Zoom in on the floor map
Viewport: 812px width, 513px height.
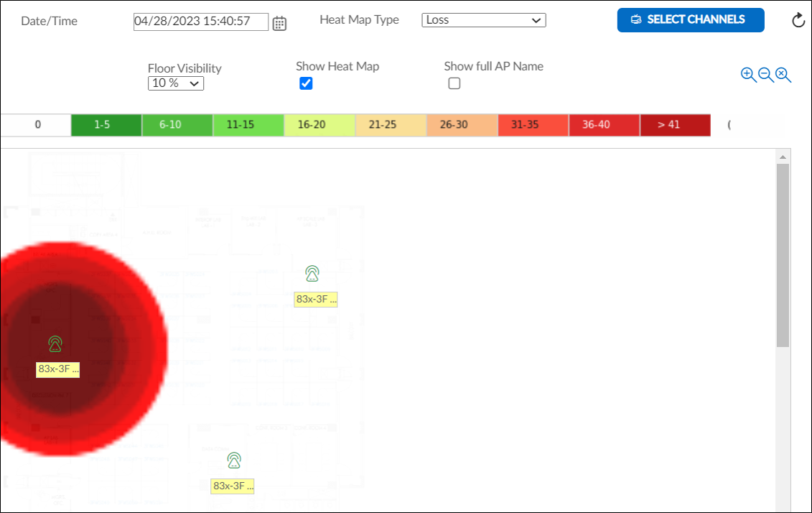click(747, 75)
